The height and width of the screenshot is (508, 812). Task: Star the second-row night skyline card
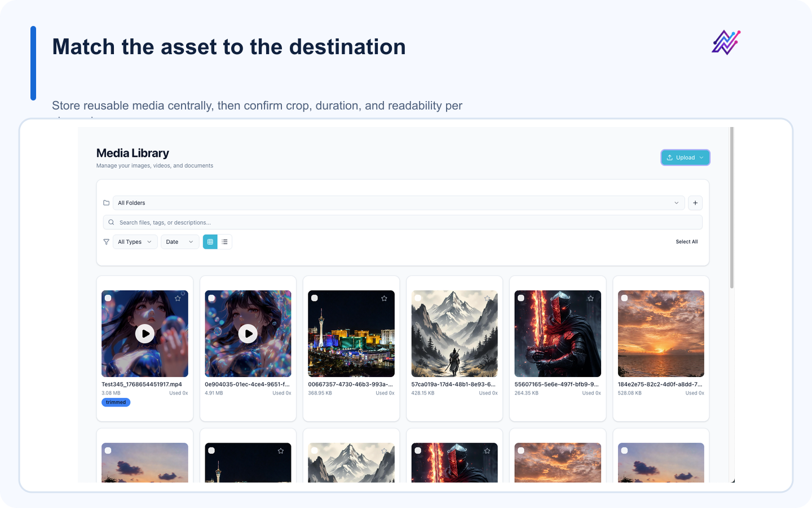click(281, 450)
